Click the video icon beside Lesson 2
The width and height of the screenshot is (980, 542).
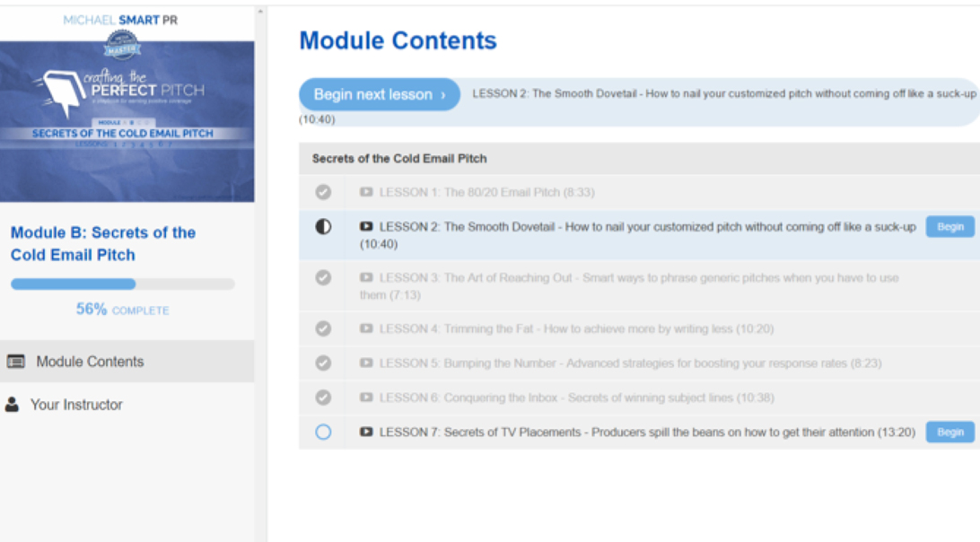coord(366,226)
